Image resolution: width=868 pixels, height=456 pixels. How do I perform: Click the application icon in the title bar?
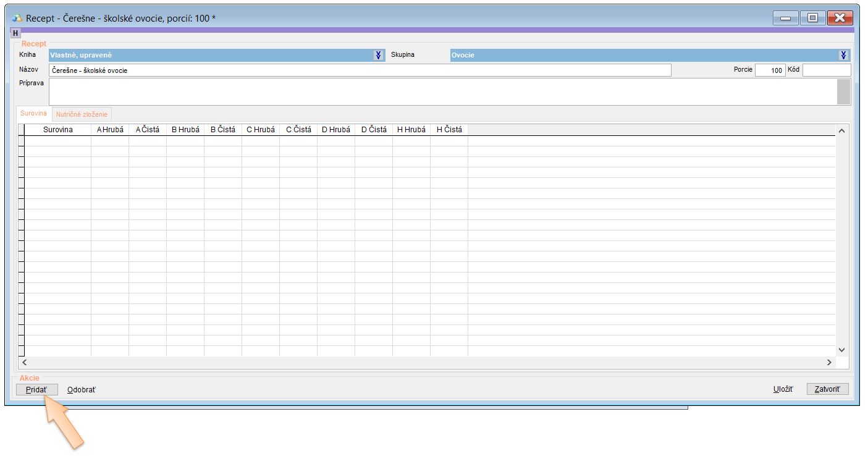tap(17, 18)
